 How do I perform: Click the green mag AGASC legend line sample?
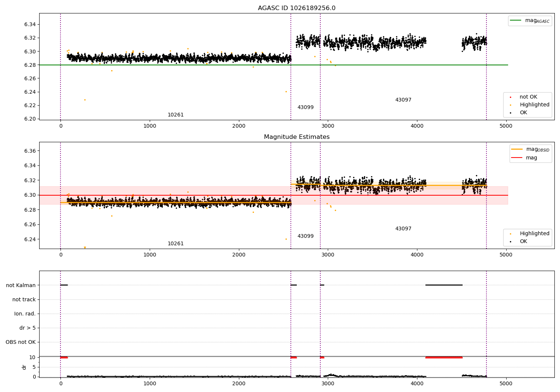516,21
